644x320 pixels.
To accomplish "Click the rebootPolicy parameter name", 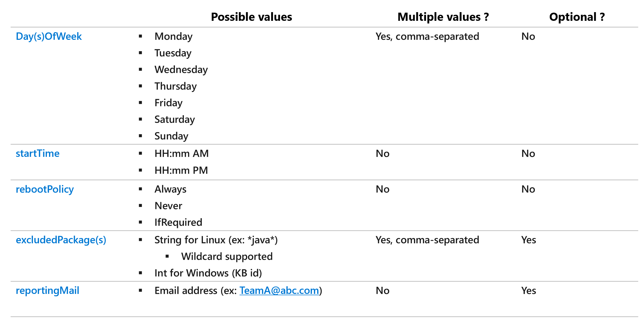I will tap(45, 189).
